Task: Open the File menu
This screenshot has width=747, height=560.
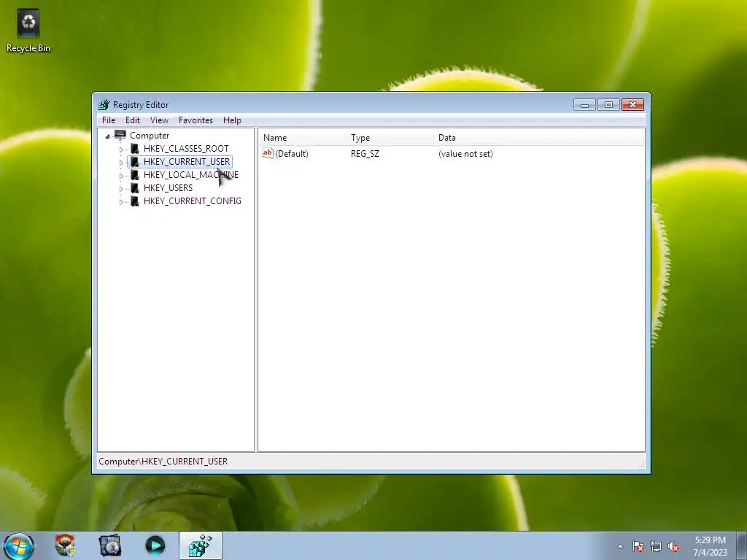Action: pyautogui.click(x=109, y=120)
